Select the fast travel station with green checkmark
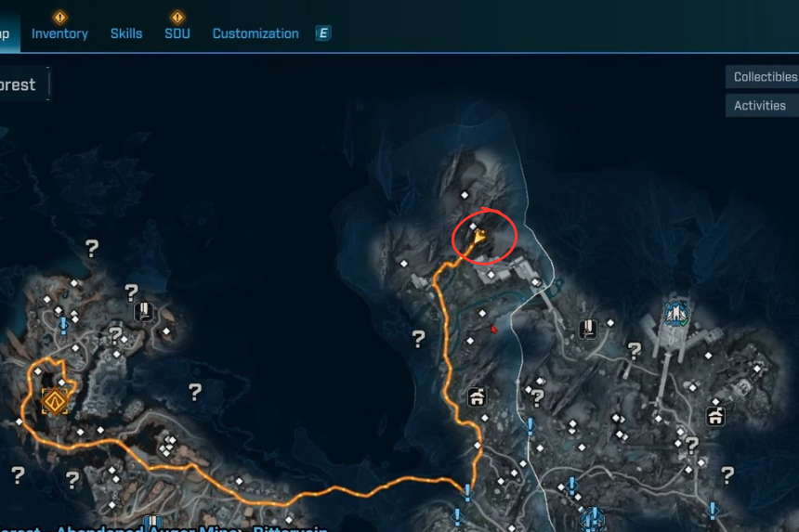The width and height of the screenshot is (799, 532). coord(676,313)
